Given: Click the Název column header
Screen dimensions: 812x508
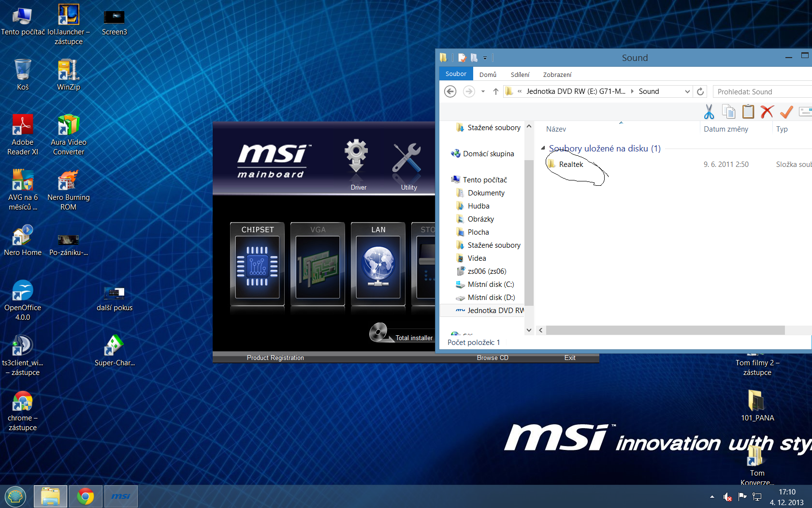Looking at the screenshot, I should tap(556, 129).
